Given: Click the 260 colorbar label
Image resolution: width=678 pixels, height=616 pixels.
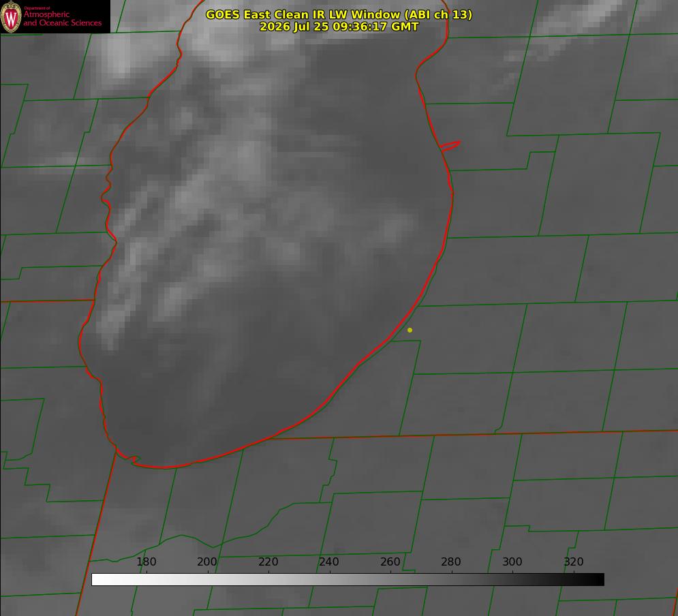Looking at the screenshot, I should point(390,561).
